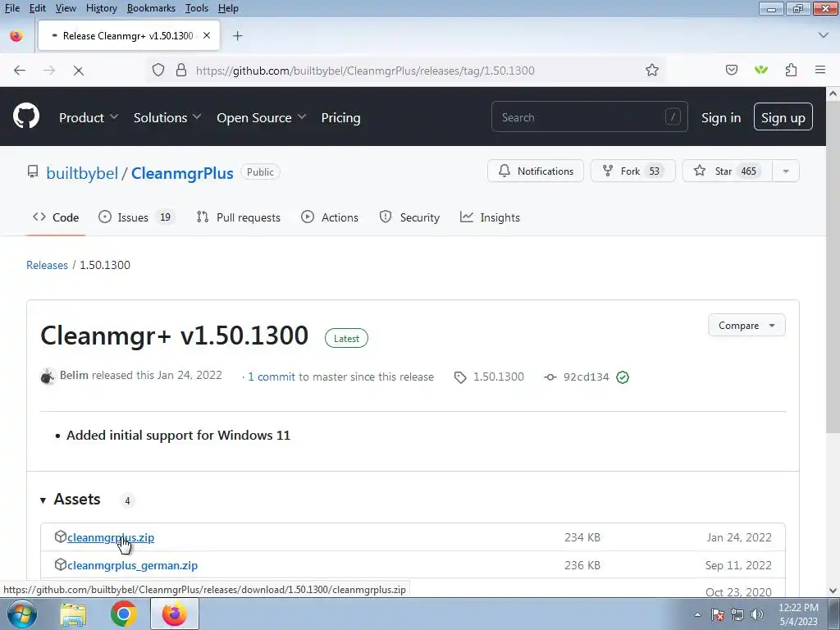Screen dimensions: 840x630
Task: Open the Windows Start button
Action: pyautogui.click(x=22, y=614)
